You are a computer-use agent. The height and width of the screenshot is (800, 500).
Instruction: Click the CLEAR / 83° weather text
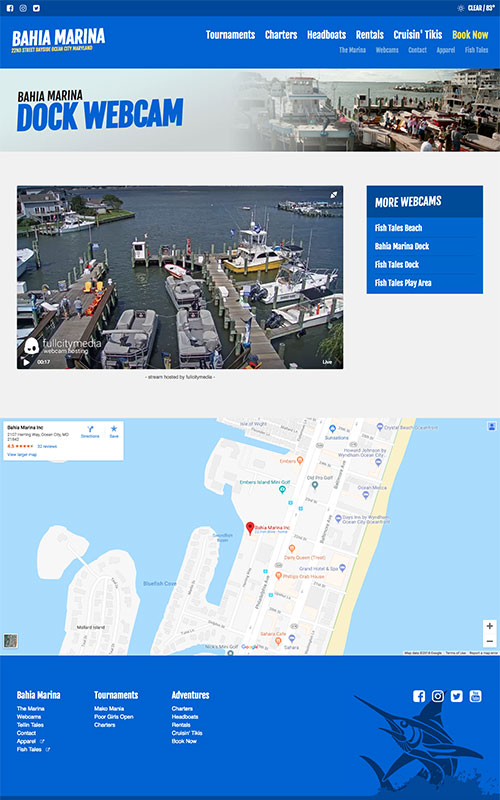coord(481,8)
